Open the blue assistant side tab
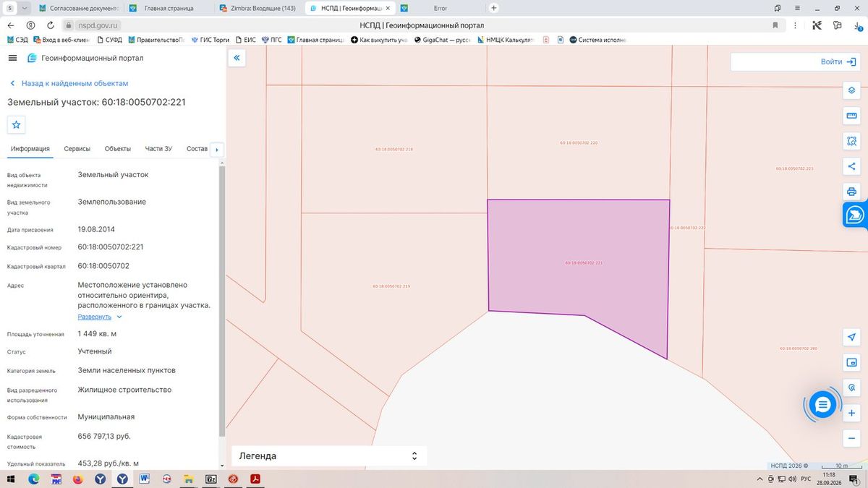 pyautogui.click(x=855, y=215)
